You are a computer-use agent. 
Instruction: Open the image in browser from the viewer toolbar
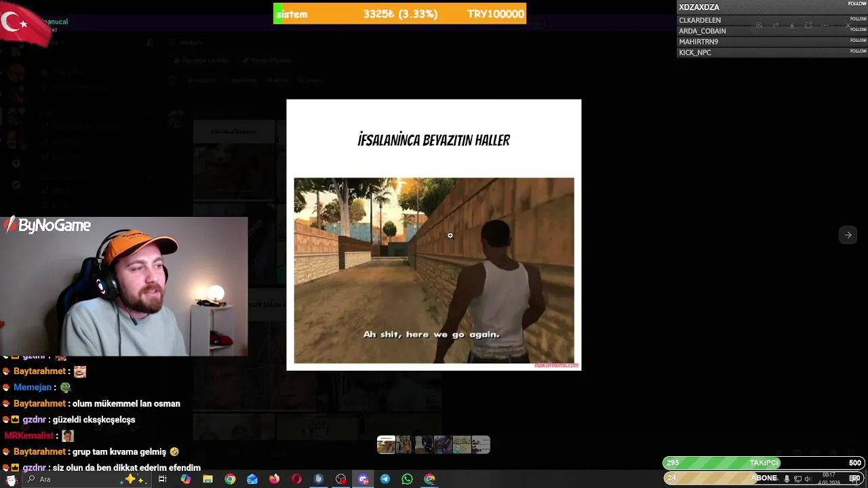tap(808, 25)
